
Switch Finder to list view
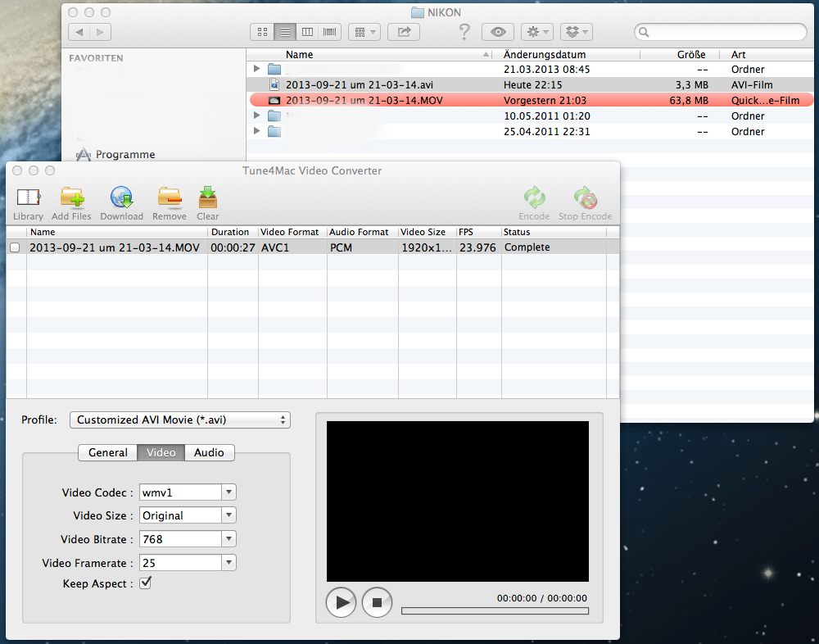point(285,32)
